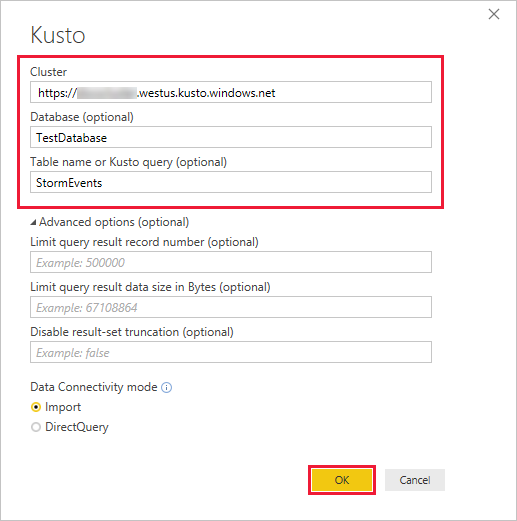Click the Data Connectivity mode label
The image size is (517, 521).
point(94,387)
